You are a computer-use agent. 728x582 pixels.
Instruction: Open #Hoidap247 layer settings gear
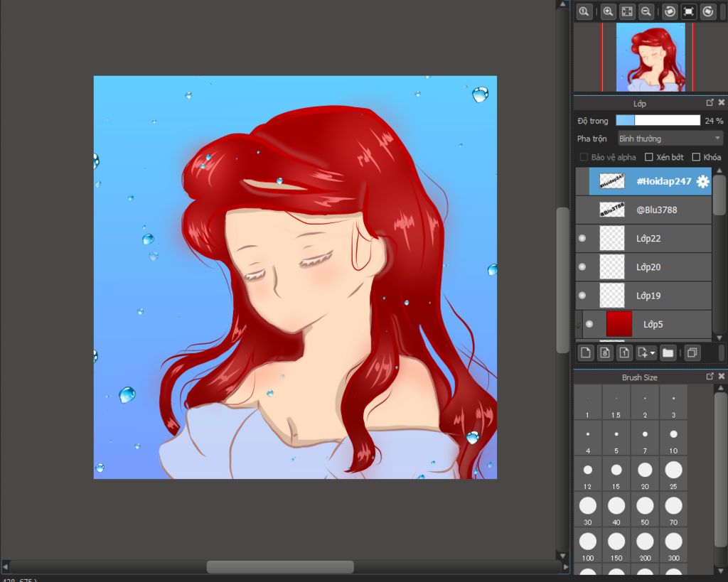click(x=703, y=181)
